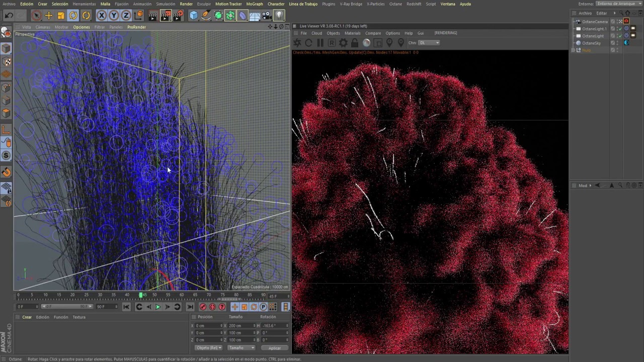Click material picker pin in Live Viewer
644x362 pixels.
pos(401,43)
